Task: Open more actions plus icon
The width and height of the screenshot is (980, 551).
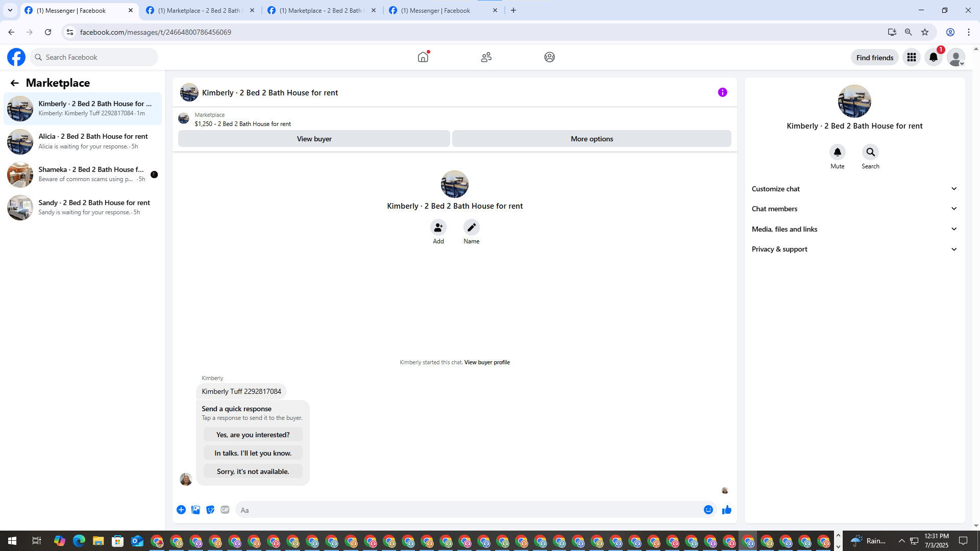Action: 181,510
